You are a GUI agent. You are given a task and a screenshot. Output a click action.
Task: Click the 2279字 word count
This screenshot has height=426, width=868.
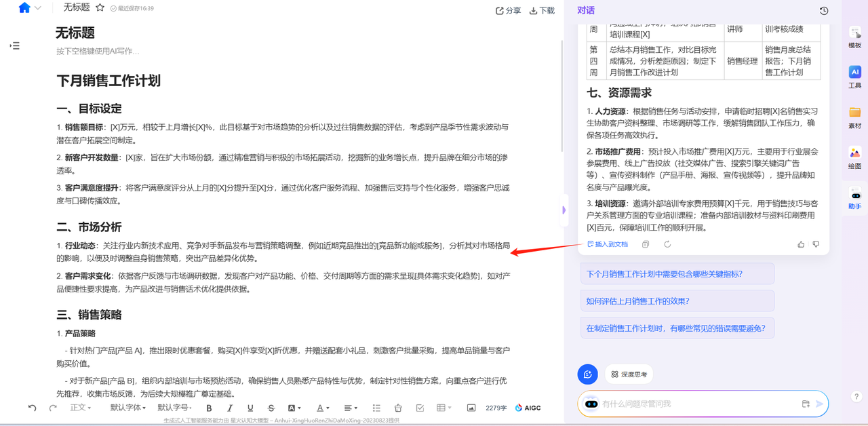[496, 408]
